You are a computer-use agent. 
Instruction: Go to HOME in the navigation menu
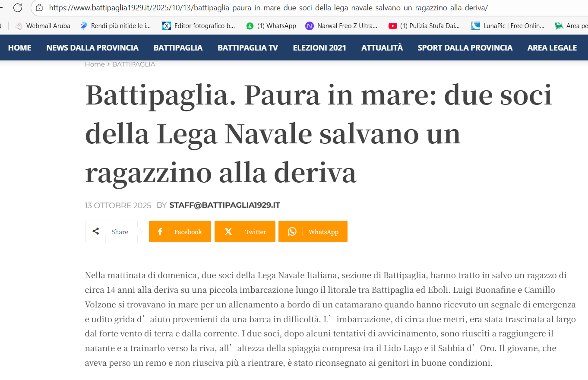click(19, 47)
